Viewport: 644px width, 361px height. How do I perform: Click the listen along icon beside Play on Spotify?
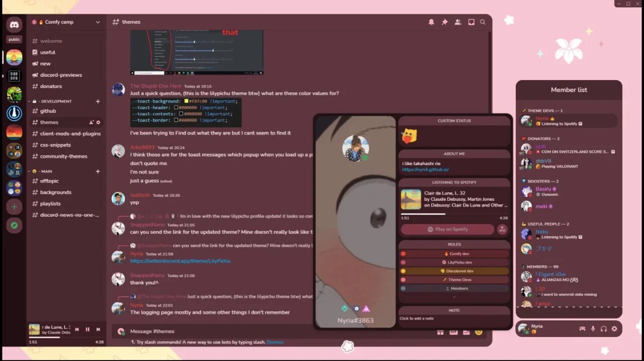point(502,229)
